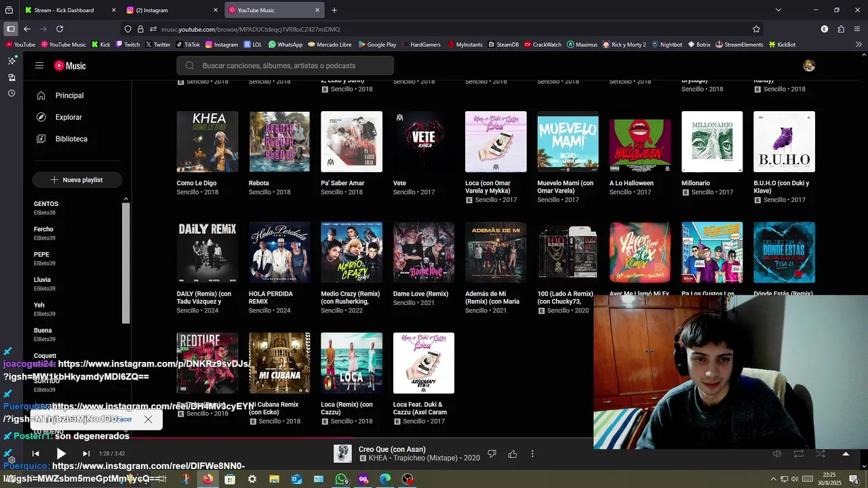Open WhatsApp in the Windows taskbar
868x488 pixels.
tap(341, 479)
